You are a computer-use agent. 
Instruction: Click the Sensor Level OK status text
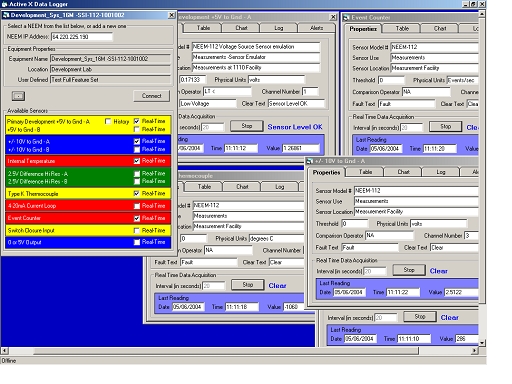pyautogui.click(x=295, y=127)
